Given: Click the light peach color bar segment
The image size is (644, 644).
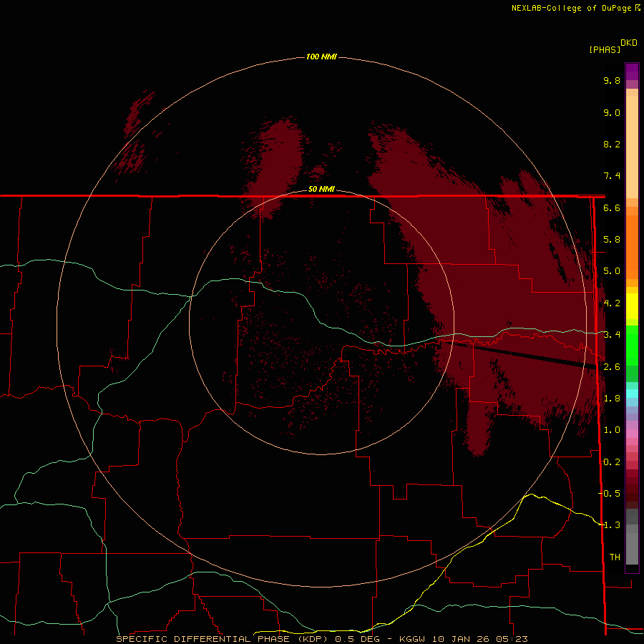Looking at the screenshot, I should pos(632,147).
